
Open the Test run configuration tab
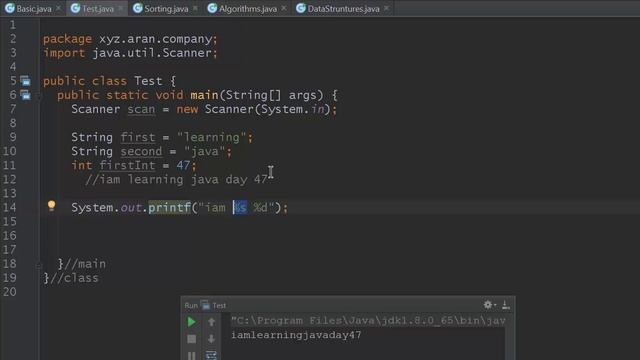(214, 305)
